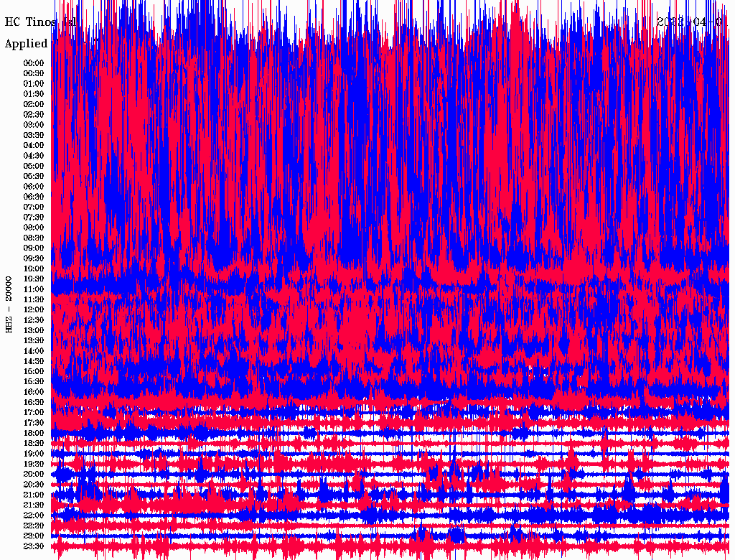The image size is (735, 560).
Task: Select the 11:00 time label
Action: (x=34, y=289)
